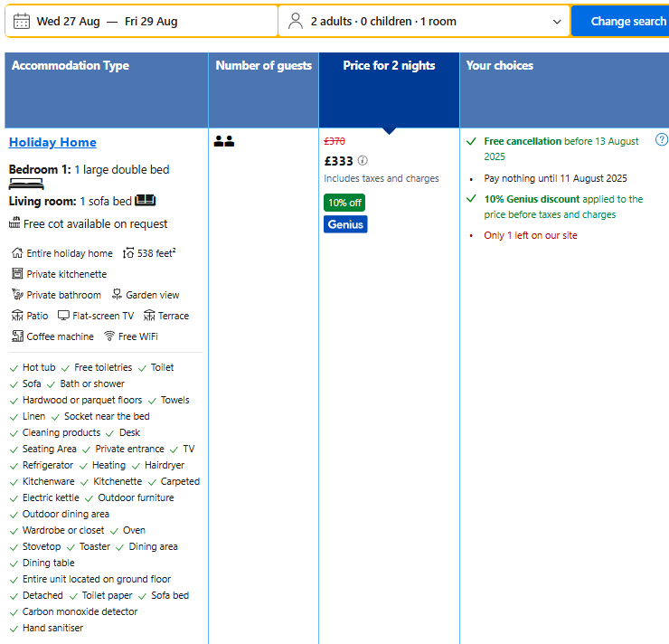Click the price info icon next to £333
The width and height of the screenshot is (669, 644).
pyautogui.click(x=363, y=160)
